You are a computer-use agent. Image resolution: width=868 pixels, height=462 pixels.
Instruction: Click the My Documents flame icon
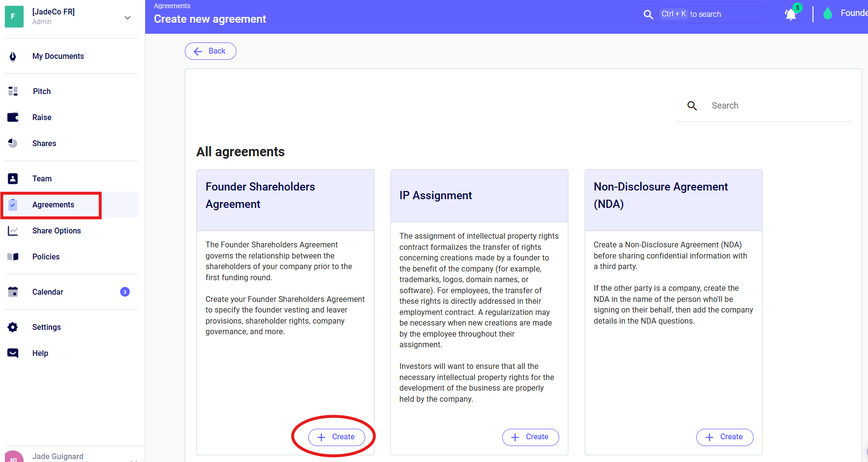(x=13, y=56)
